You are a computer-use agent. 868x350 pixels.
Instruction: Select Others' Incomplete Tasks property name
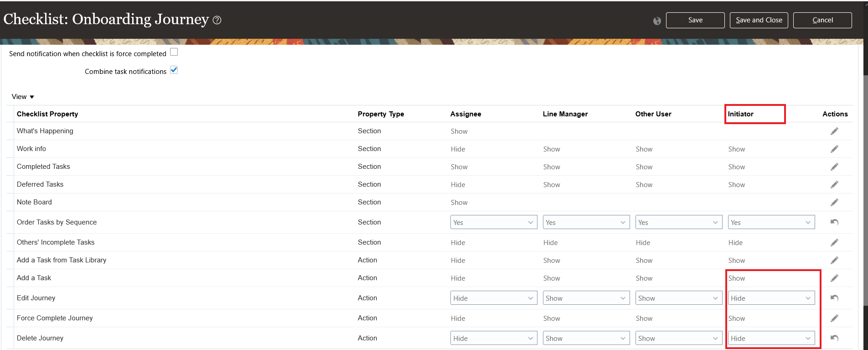click(x=56, y=242)
